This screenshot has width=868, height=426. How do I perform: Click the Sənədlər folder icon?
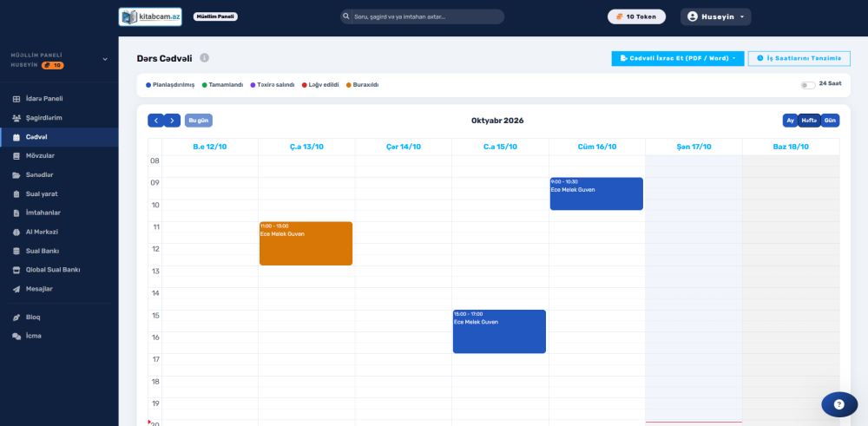[x=16, y=175]
